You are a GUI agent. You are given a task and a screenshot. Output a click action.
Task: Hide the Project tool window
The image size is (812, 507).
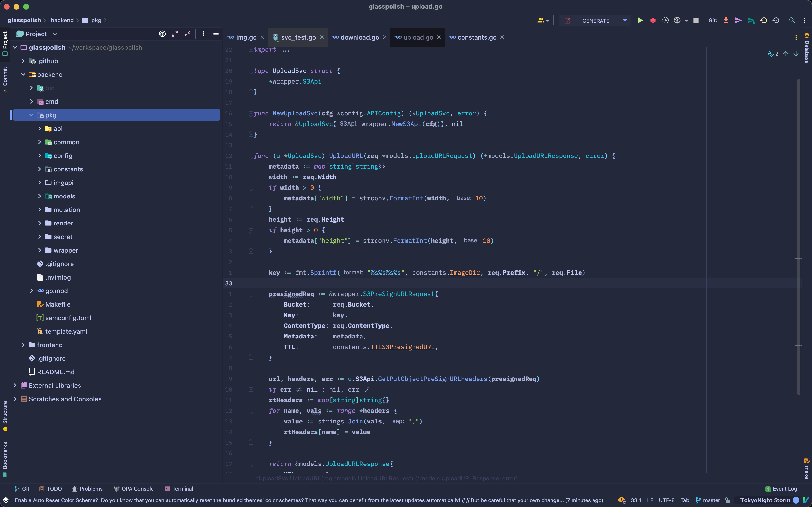point(216,34)
